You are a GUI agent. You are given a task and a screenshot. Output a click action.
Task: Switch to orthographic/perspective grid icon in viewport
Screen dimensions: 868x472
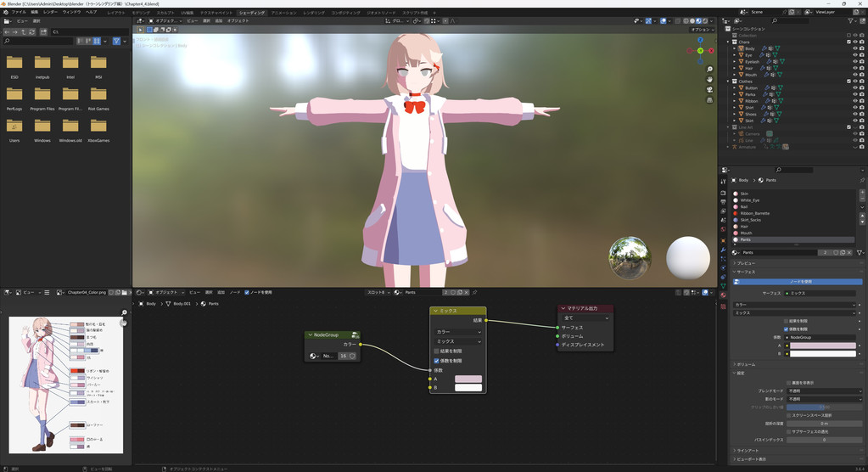point(709,100)
